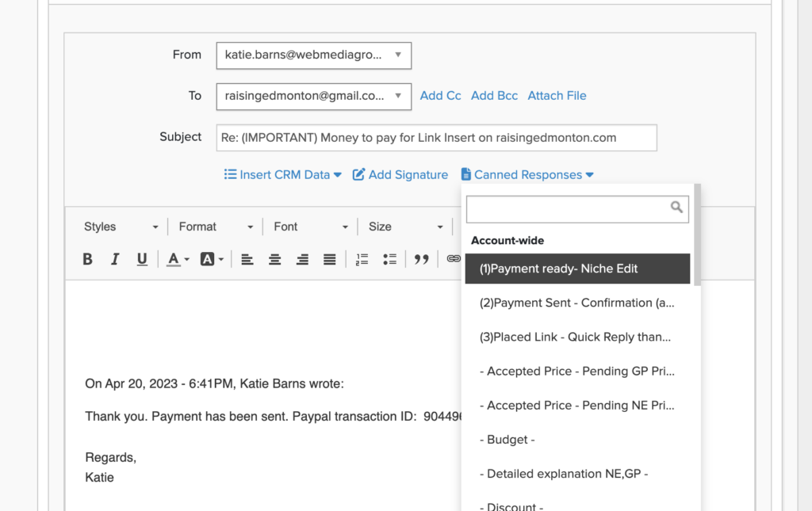Toggle italic text formatting
The image size is (812, 511).
click(115, 259)
